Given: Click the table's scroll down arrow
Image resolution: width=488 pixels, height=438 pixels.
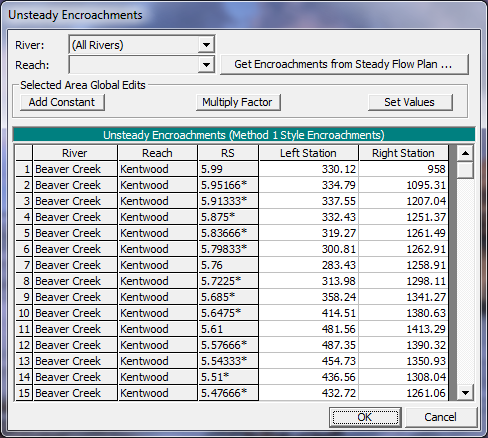Looking at the screenshot, I should tap(465, 393).
